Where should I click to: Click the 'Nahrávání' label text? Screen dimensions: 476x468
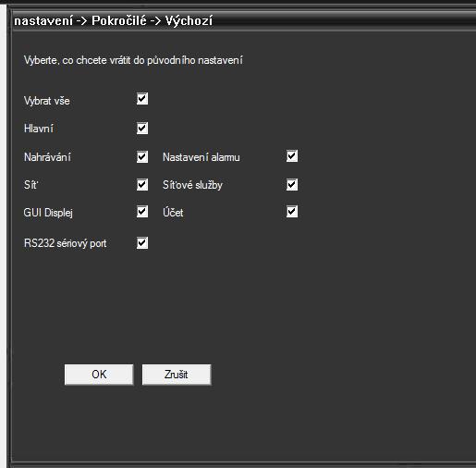pyautogui.click(x=47, y=157)
